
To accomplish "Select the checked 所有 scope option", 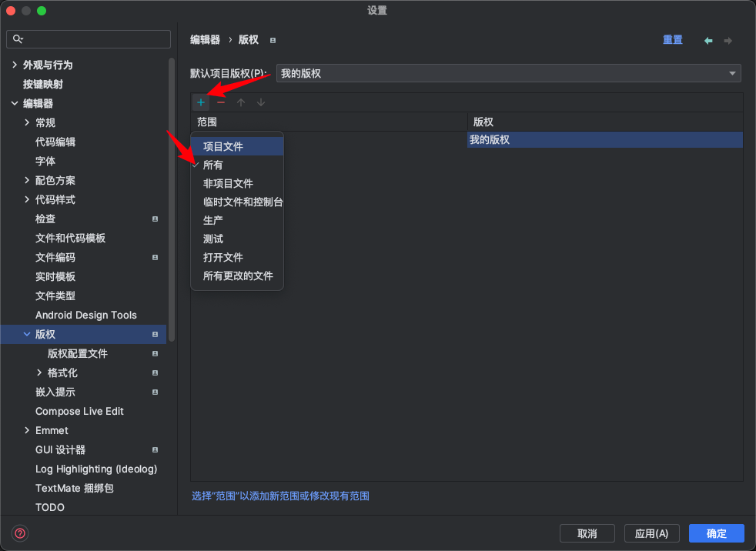I will pyautogui.click(x=213, y=165).
